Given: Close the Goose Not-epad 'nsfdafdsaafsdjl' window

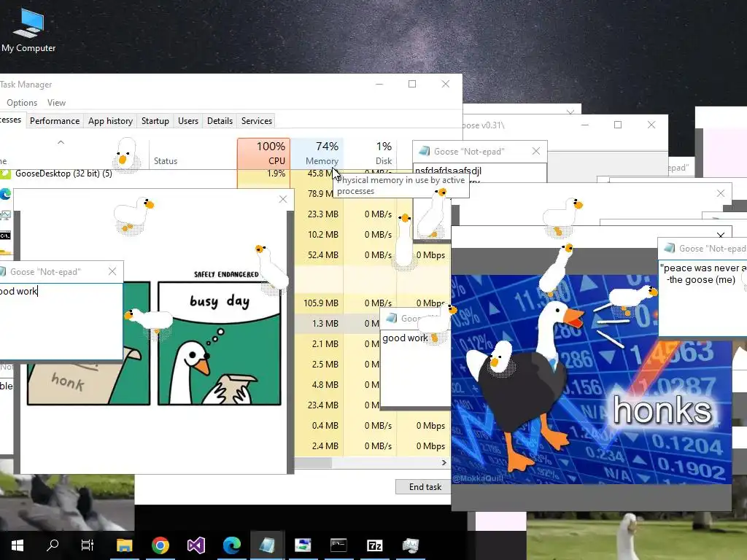Looking at the screenshot, I should (536, 151).
